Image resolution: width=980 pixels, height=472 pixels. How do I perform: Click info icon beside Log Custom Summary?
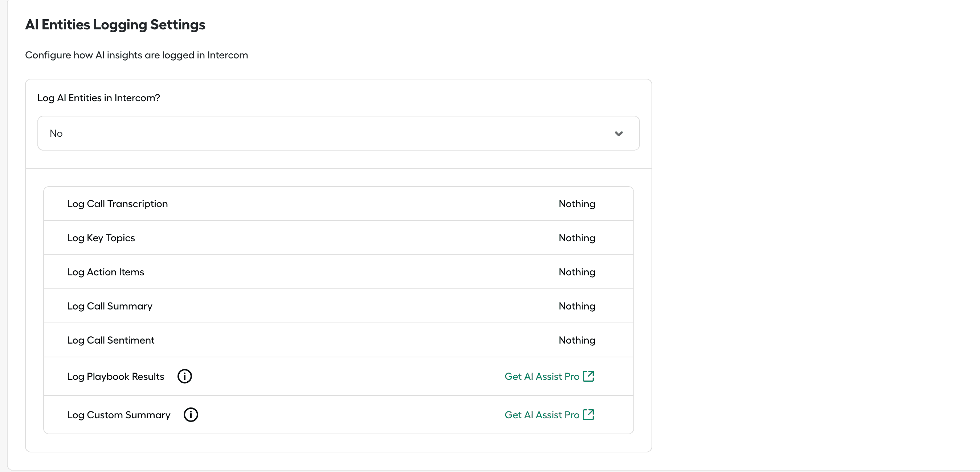pos(191,415)
